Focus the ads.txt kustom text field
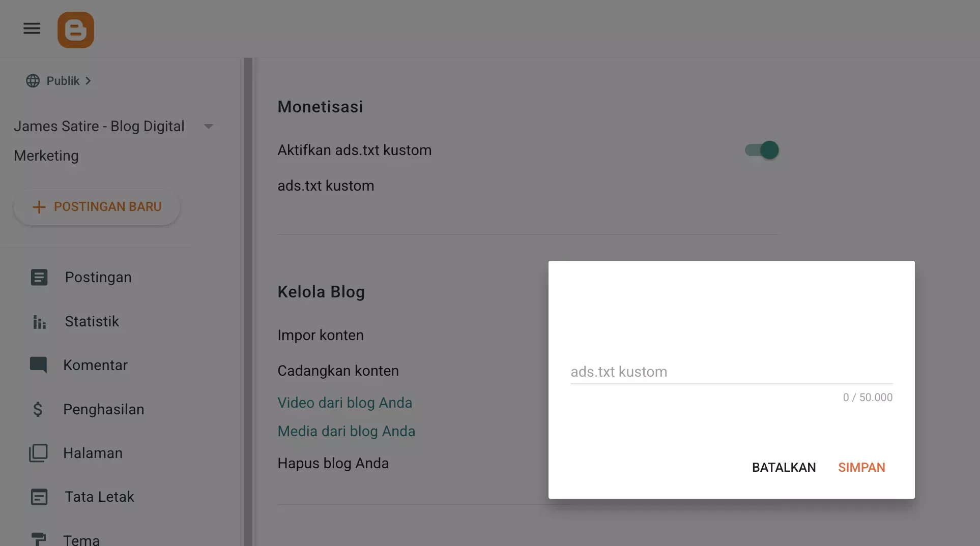 732,372
